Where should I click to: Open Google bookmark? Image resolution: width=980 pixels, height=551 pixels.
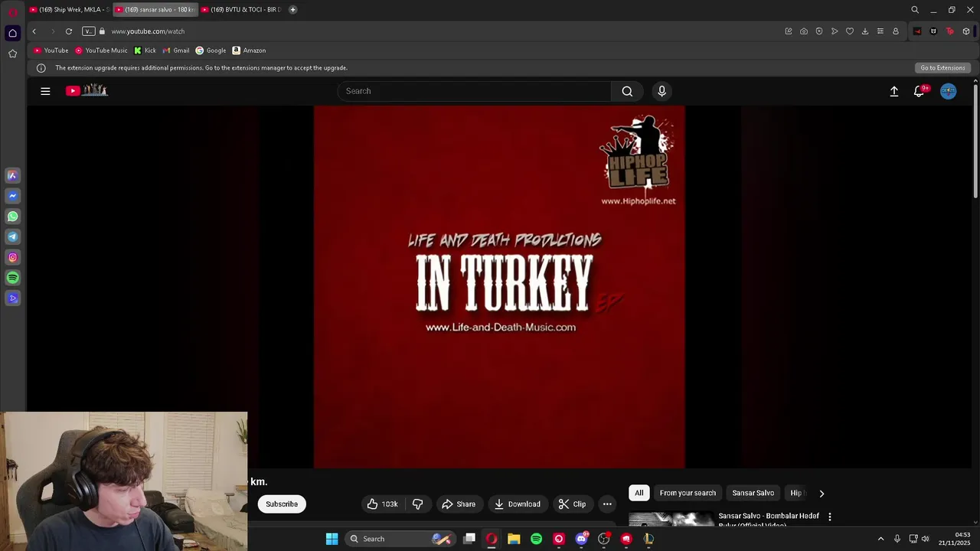(211, 51)
